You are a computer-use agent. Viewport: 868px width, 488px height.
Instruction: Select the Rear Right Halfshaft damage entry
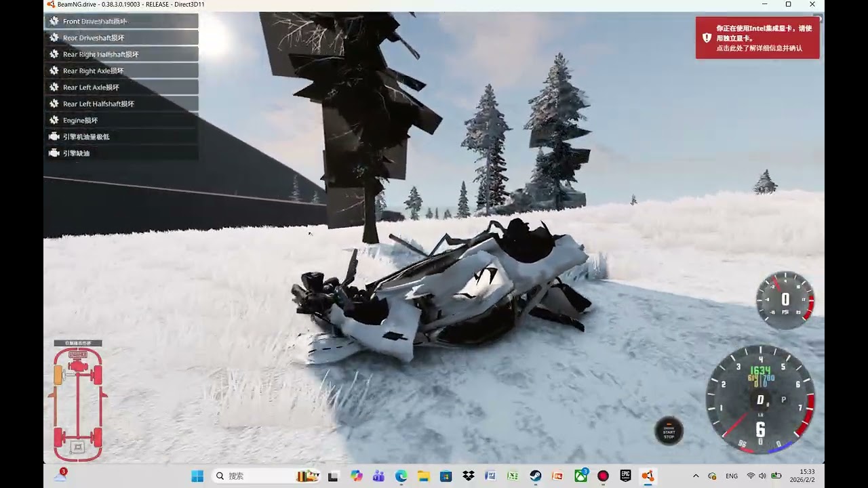pos(122,54)
